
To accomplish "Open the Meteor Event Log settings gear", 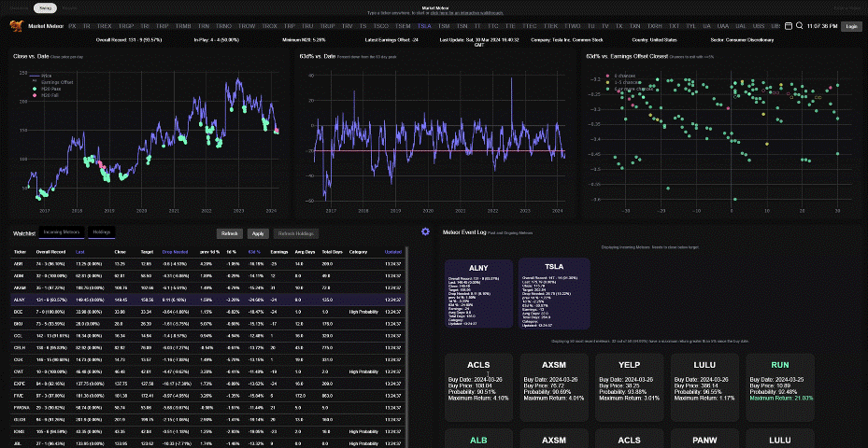I will click(426, 231).
